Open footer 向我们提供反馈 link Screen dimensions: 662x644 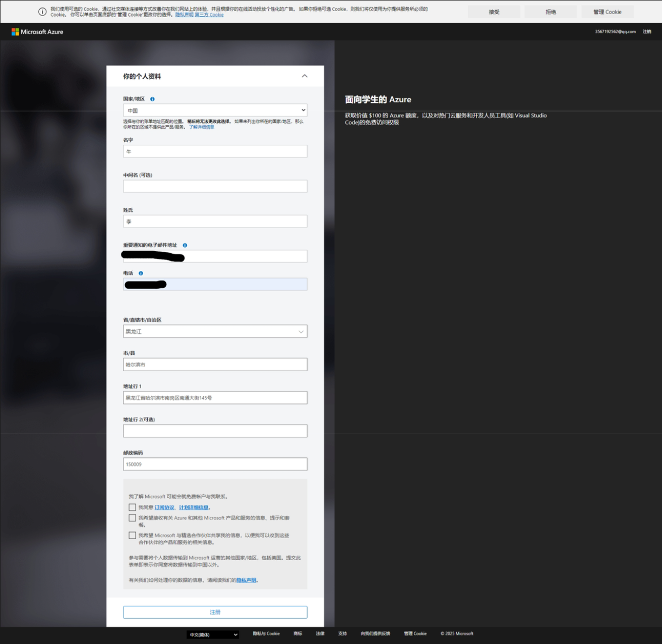point(375,633)
